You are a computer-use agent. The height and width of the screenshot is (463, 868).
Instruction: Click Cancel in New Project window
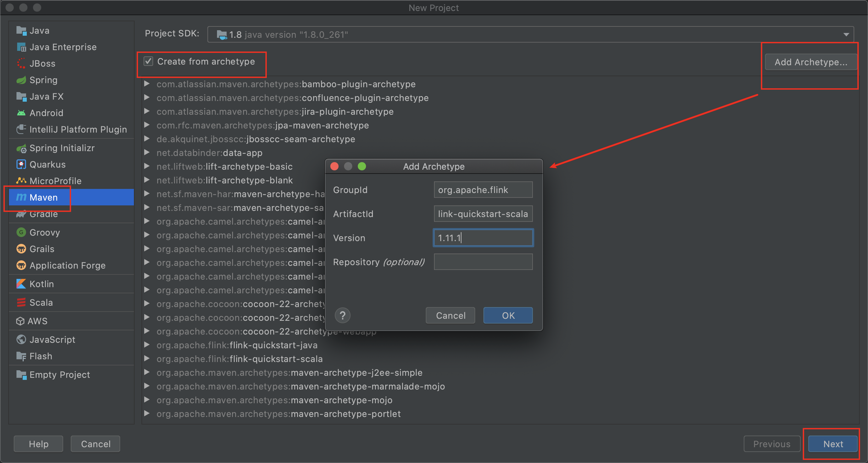(x=95, y=444)
